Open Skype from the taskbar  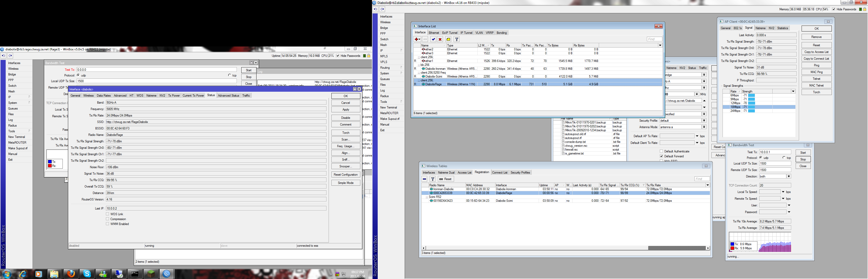pos(87,274)
